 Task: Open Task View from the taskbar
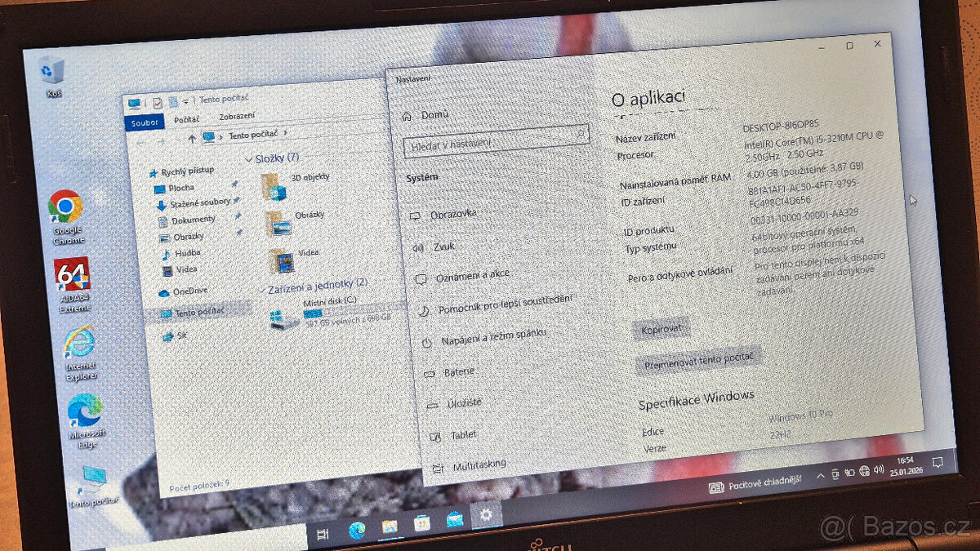pyautogui.click(x=323, y=533)
